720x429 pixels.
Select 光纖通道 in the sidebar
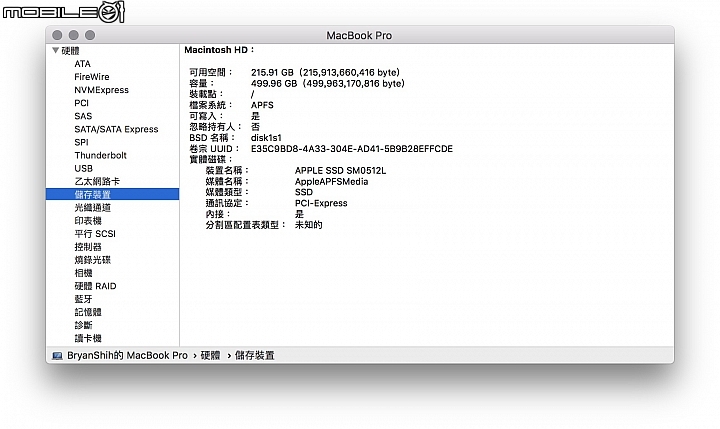click(92, 208)
